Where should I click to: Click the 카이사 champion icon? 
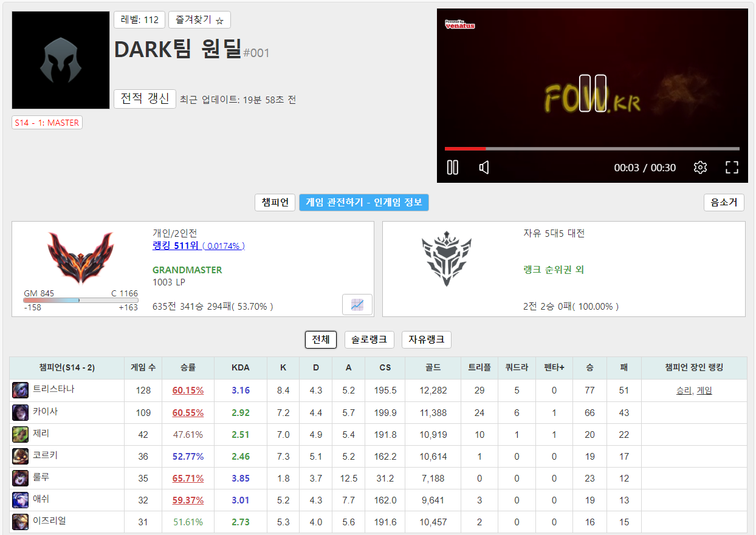tap(20, 412)
